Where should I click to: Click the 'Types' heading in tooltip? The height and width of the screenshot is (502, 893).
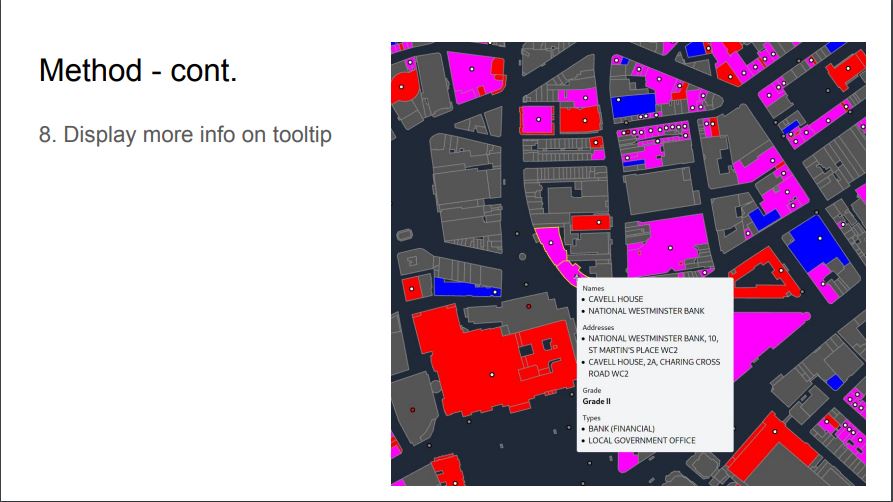click(x=591, y=418)
